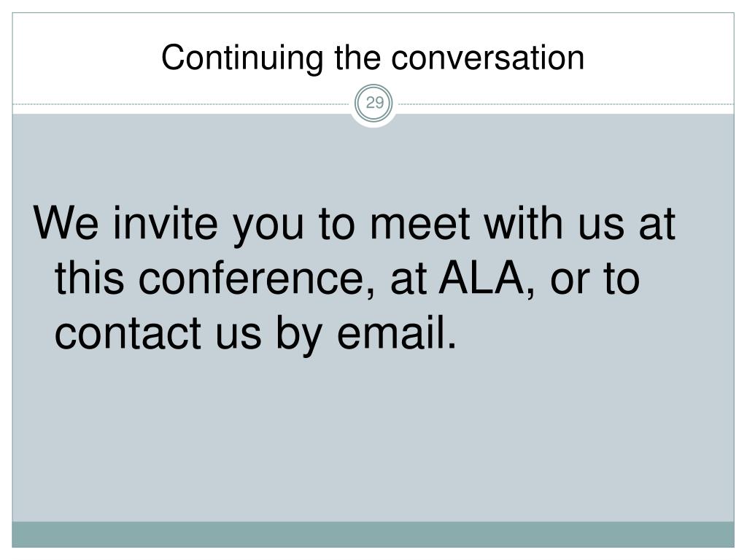Click dotted divider line left of number
Screen dimensions: 747x560
pos(182,104)
